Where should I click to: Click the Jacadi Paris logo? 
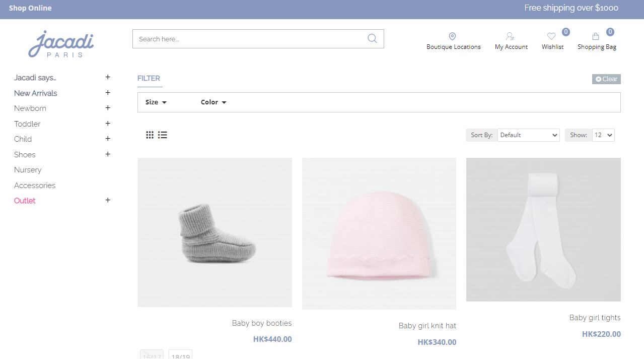tap(60, 43)
